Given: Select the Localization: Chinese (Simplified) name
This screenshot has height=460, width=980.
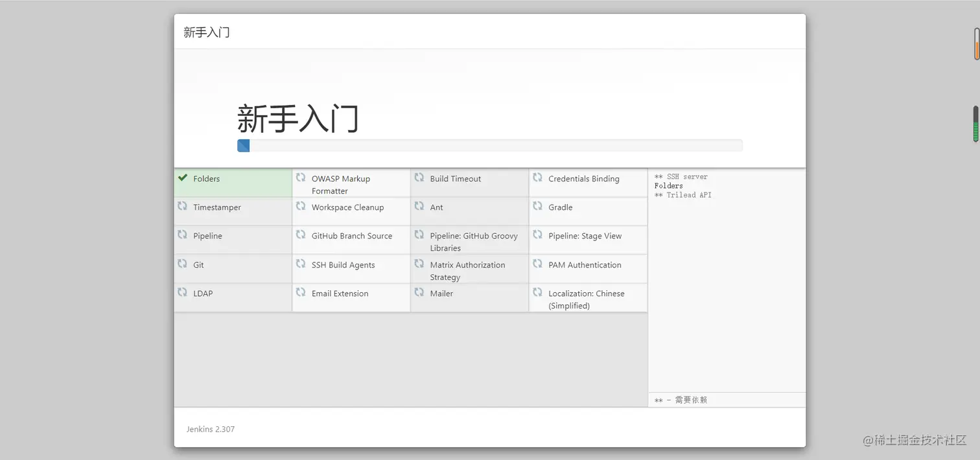Looking at the screenshot, I should [587, 299].
